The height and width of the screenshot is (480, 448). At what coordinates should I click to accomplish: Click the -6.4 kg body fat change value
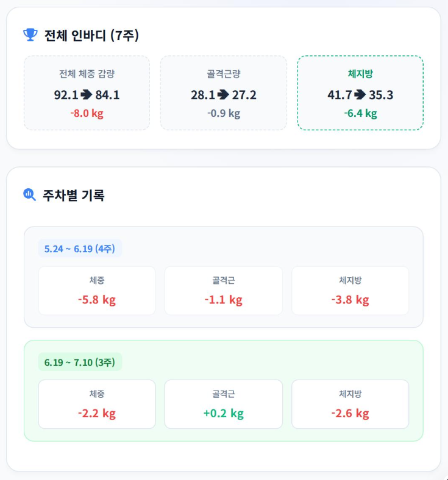360,113
